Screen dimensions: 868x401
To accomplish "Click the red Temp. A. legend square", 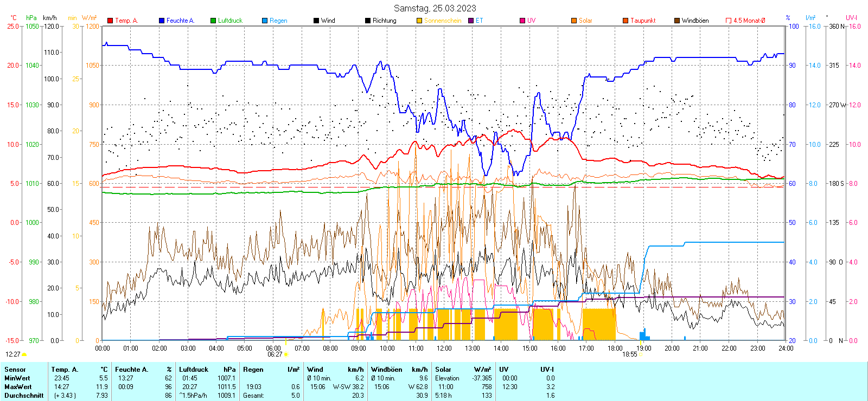I will [x=110, y=21].
